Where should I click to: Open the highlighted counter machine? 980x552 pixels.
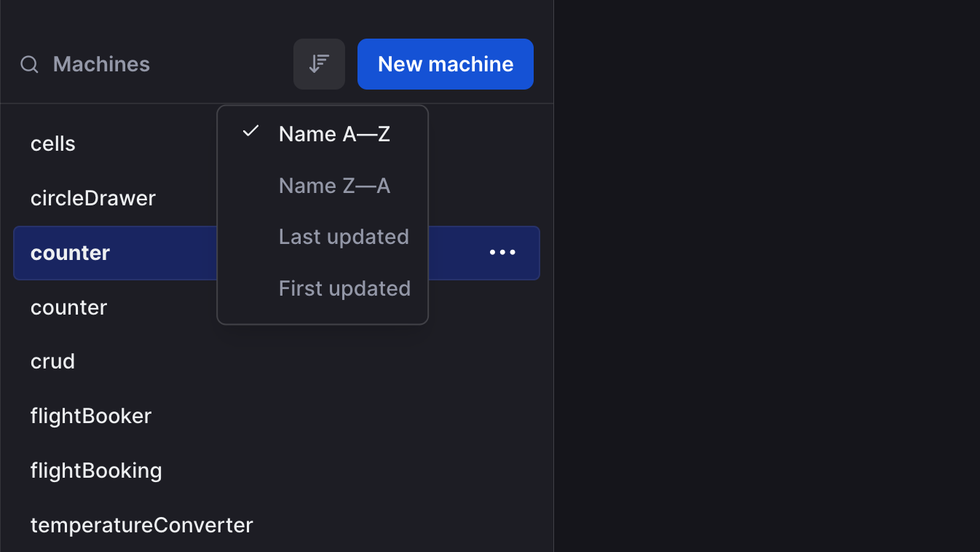[70, 253]
